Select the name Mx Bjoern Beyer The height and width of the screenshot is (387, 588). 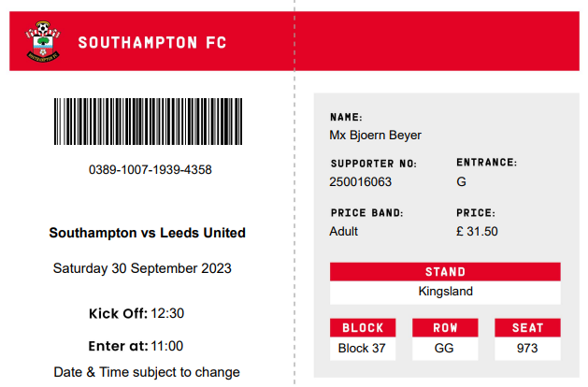[x=376, y=136]
